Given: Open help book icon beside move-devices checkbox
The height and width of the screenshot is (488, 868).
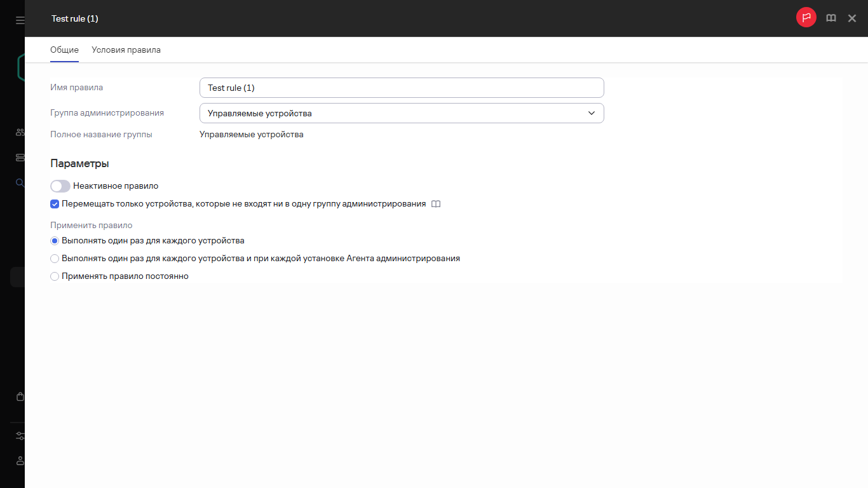Looking at the screenshot, I should 435,205.
